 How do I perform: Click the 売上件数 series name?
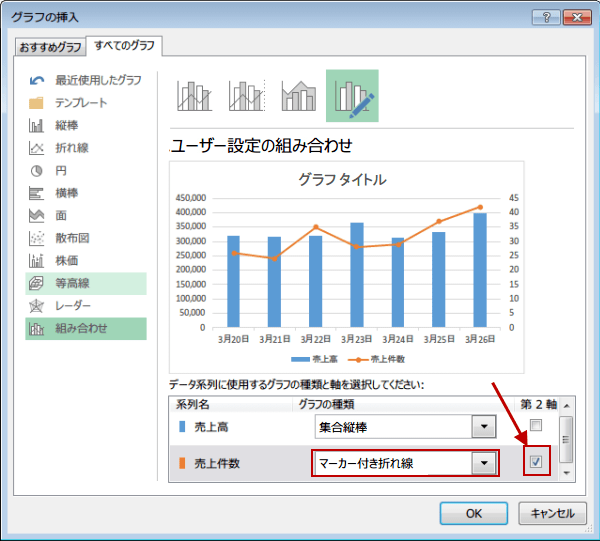(217, 463)
